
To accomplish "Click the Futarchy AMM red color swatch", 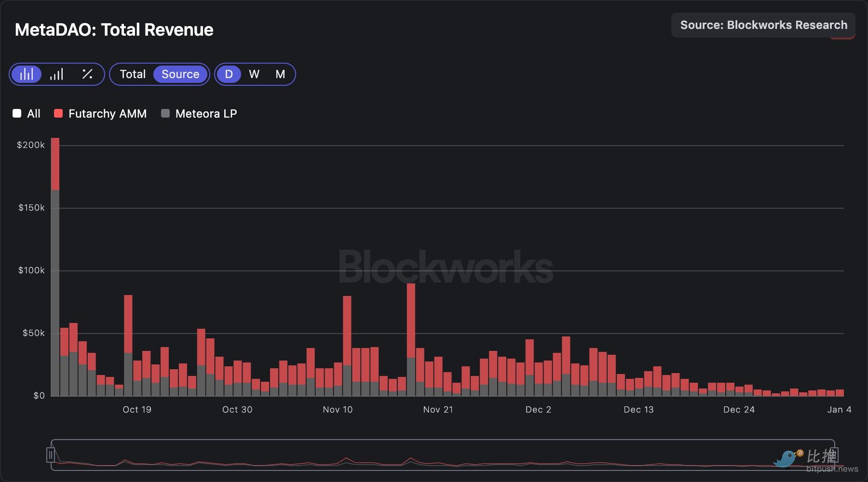I will tap(58, 113).
